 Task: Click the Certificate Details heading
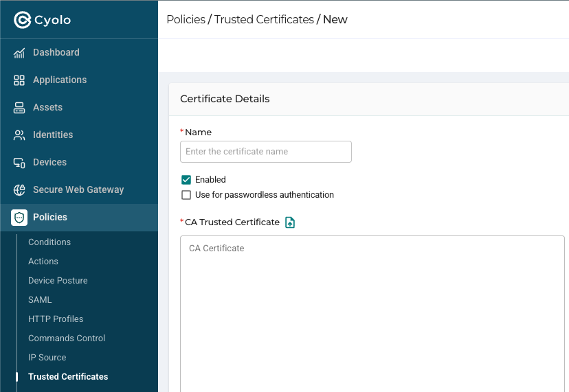(225, 99)
